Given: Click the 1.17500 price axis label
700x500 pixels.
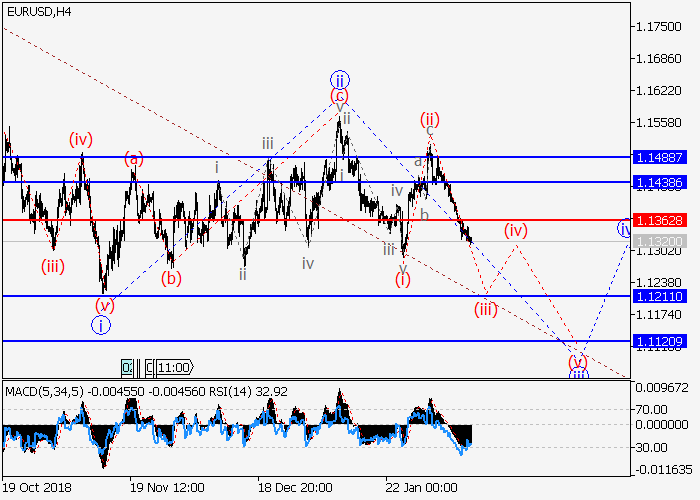Looking at the screenshot, I should pos(658,27).
